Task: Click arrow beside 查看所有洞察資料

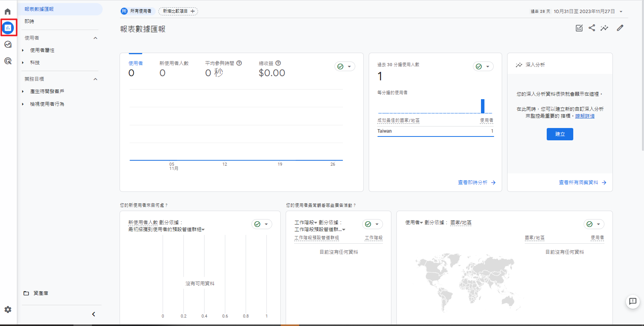Action: pyautogui.click(x=604, y=183)
